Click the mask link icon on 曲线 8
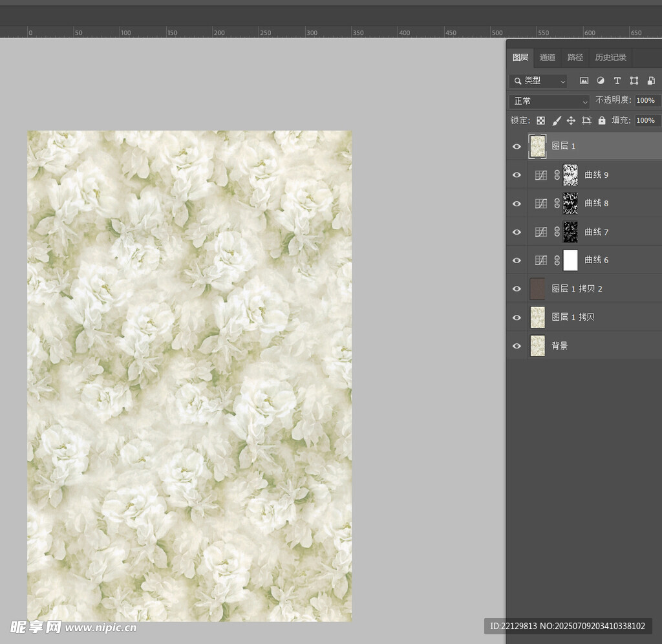The image size is (662, 644). (557, 203)
